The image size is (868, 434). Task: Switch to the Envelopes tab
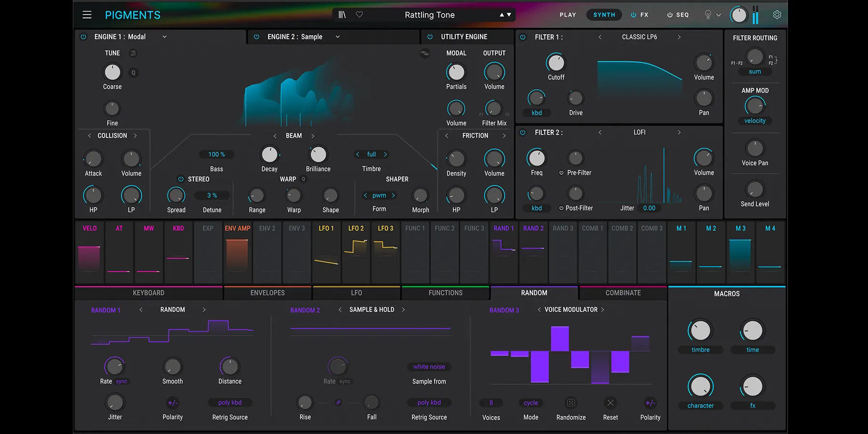[x=268, y=293]
